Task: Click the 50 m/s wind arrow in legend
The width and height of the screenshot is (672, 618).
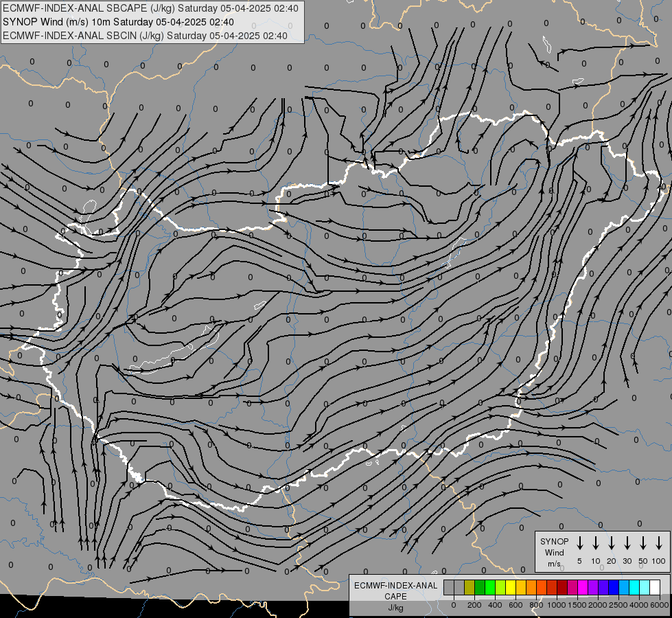Action: [643, 543]
